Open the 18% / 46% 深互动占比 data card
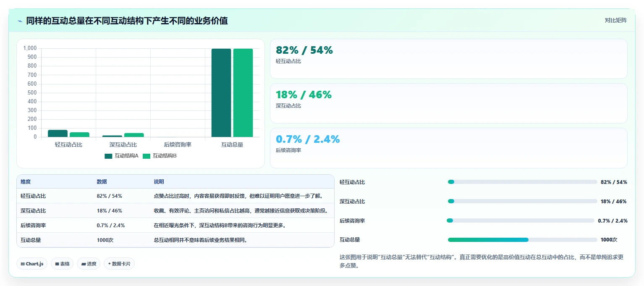 point(448,103)
